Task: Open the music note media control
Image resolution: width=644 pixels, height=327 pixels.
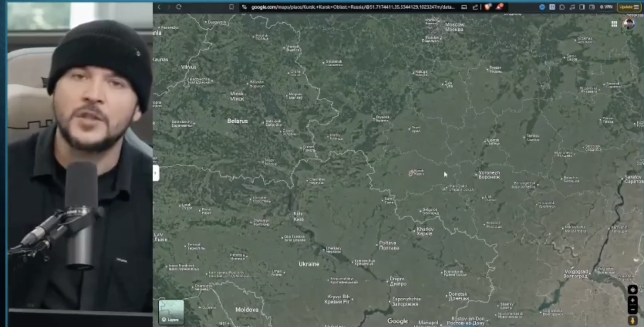Action: (572, 7)
